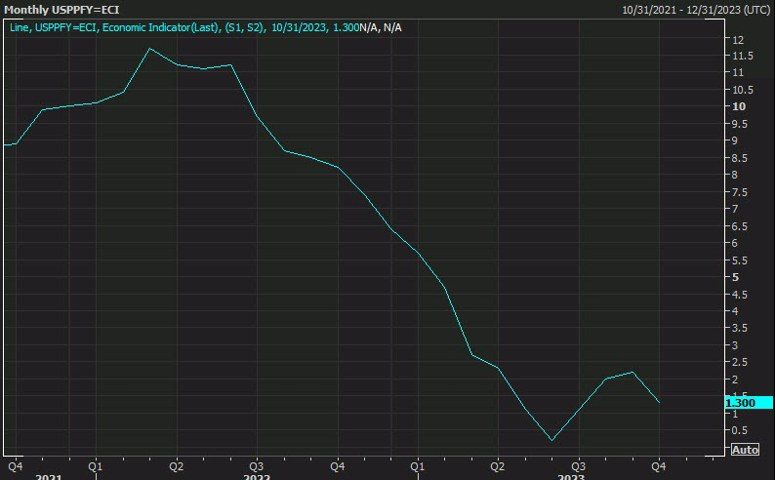This screenshot has height=480, width=775.
Task: Click the 7.5 y-axis label
Action: point(739,192)
